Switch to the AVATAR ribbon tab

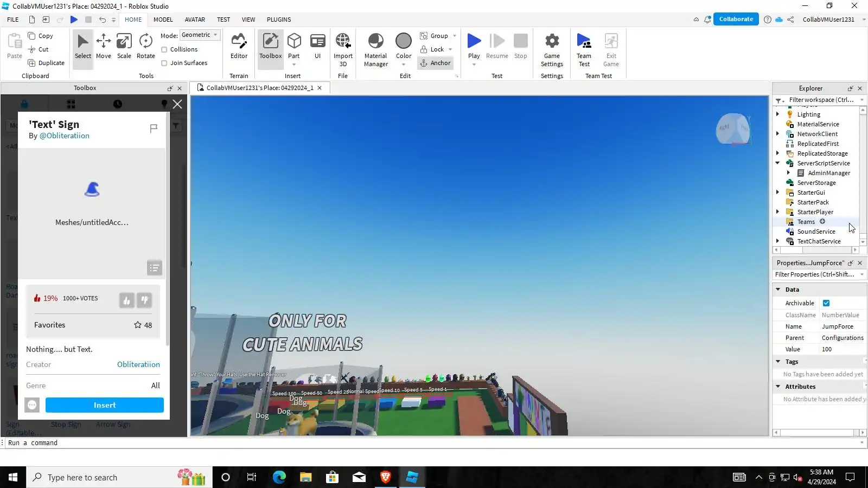pos(195,20)
